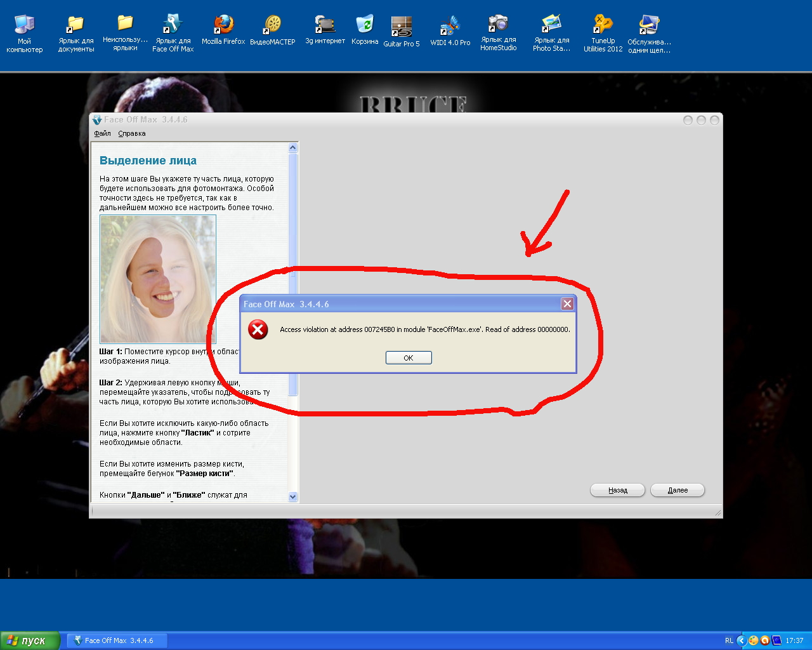Open the Справка menu
This screenshot has width=812, height=650.
click(132, 133)
